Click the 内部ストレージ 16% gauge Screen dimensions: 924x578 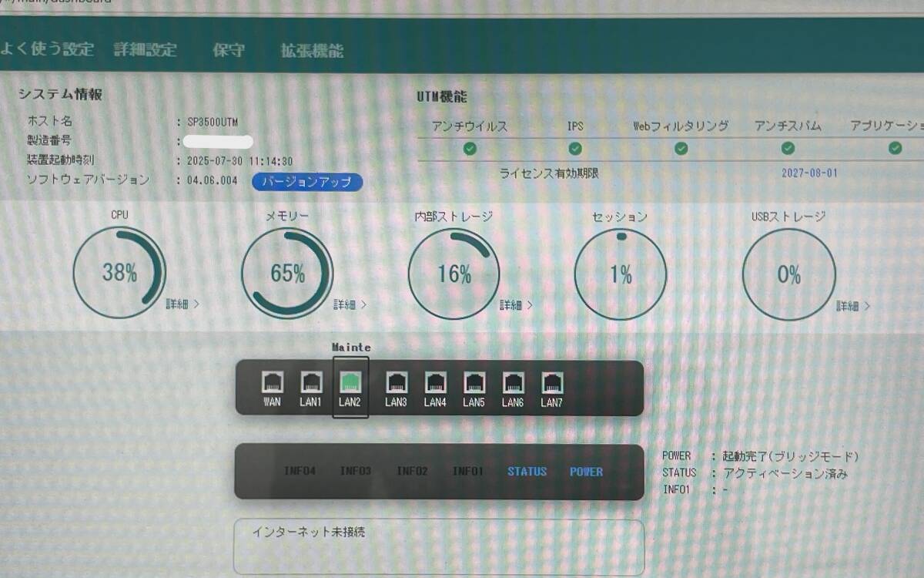click(x=454, y=274)
